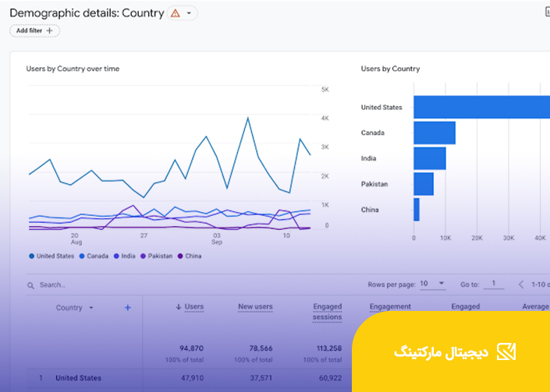The width and height of the screenshot is (550, 392).
Task: Click United States users value 47,910
Action: click(192, 378)
